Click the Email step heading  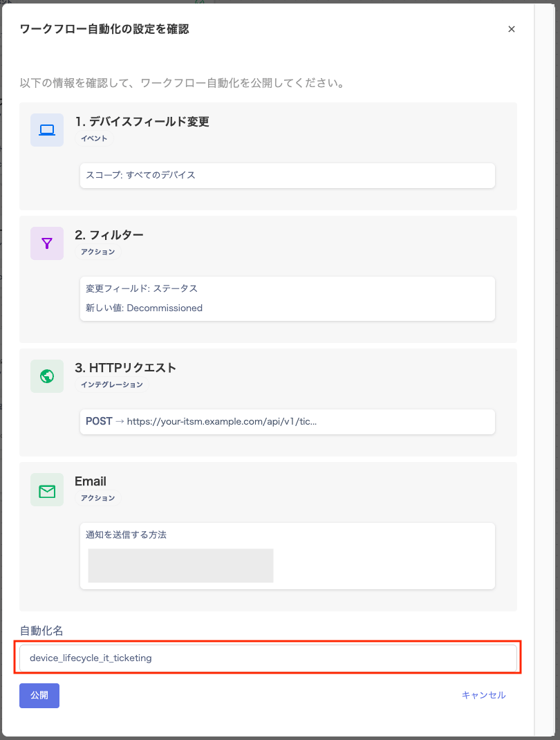[91, 481]
